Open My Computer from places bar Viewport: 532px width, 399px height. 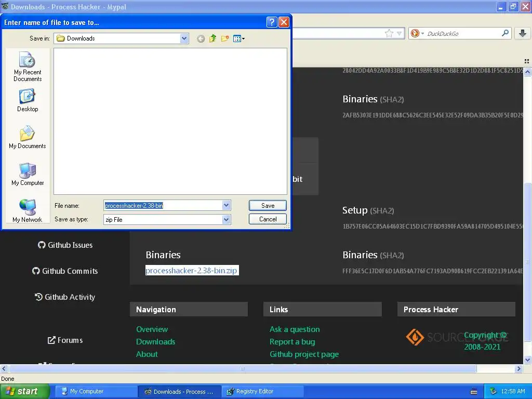[x=28, y=174]
